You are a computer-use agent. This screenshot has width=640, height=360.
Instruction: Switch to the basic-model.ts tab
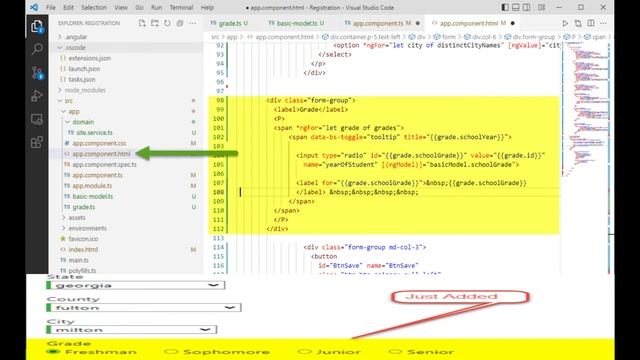(297, 23)
